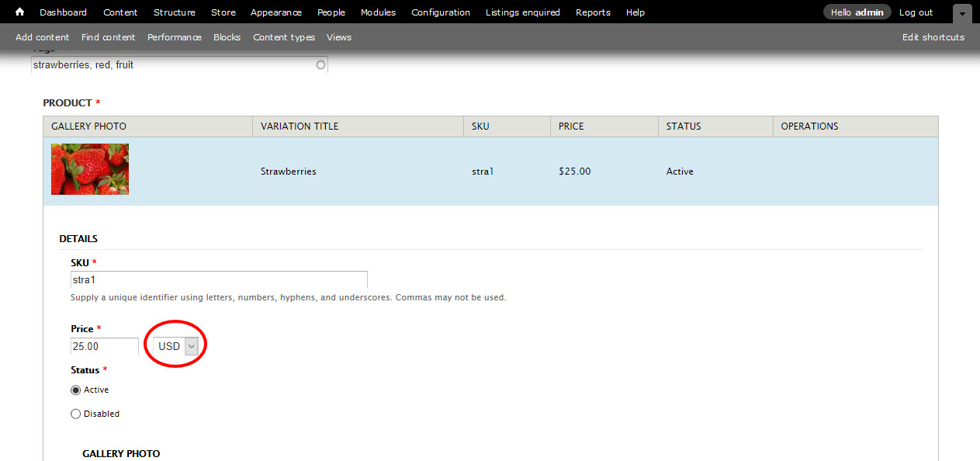980x461 pixels.
Task: Click the tags field with strawberries text
Action: coord(171,65)
